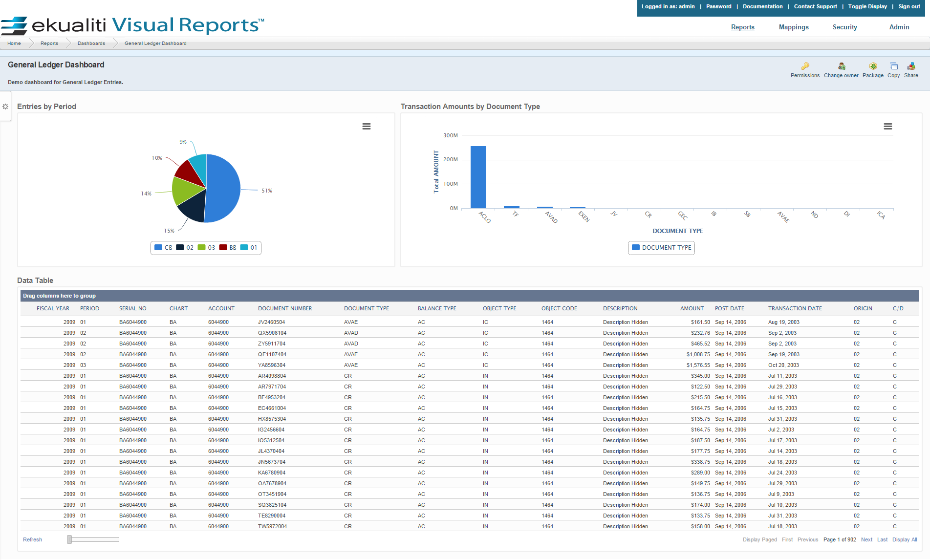Open the settings gear on left edge

(5, 107)
